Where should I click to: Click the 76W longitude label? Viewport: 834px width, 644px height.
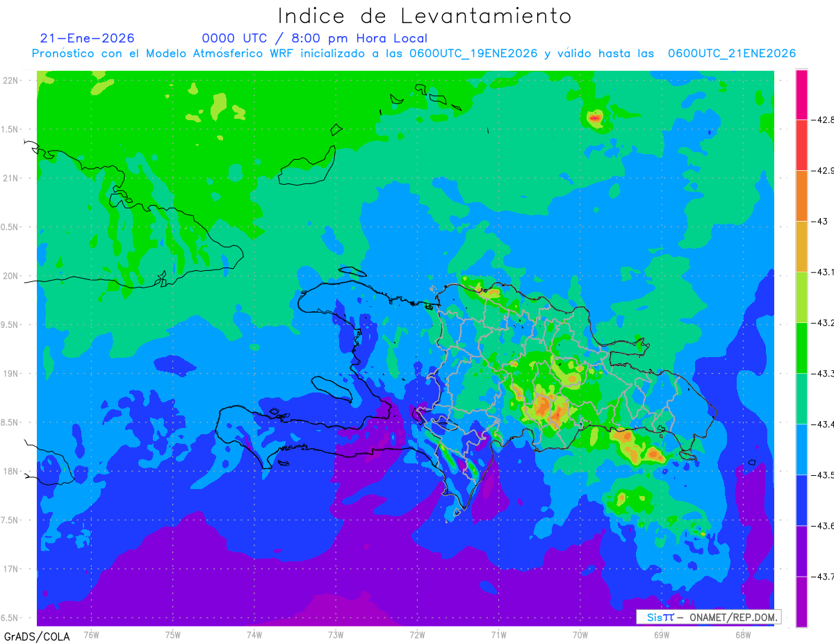(x=91, y=634)
